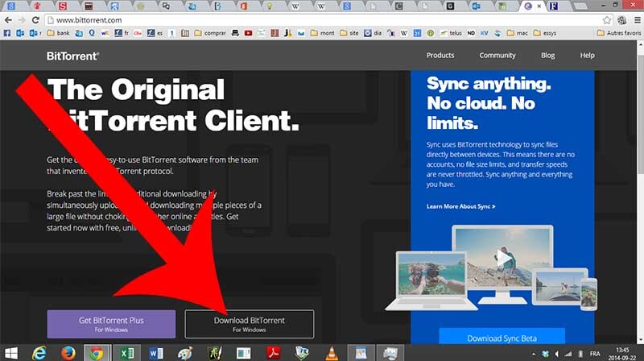Click the Dropbox tray icon
The width and height of the screenshot is (644, 361).
tap(546, 354)
